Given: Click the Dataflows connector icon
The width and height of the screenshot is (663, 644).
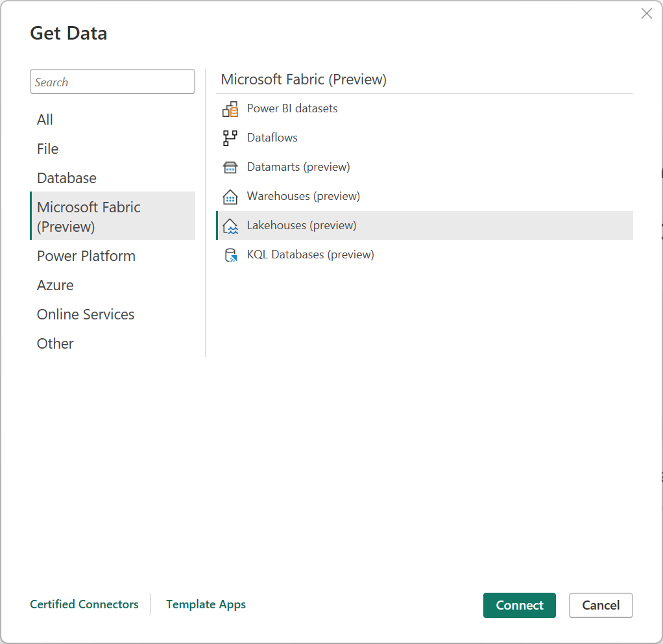Looking at the screenshot, I should pyautogui.click(x=230, y=138).
